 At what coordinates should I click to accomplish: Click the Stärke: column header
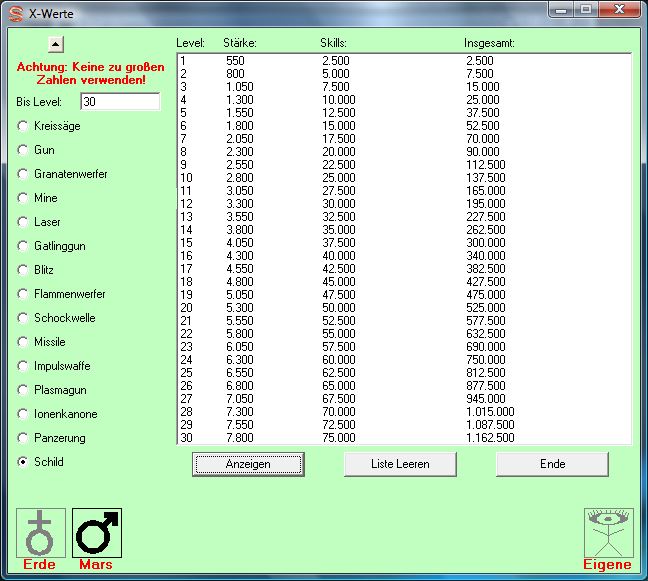click(x=240, y=43)
